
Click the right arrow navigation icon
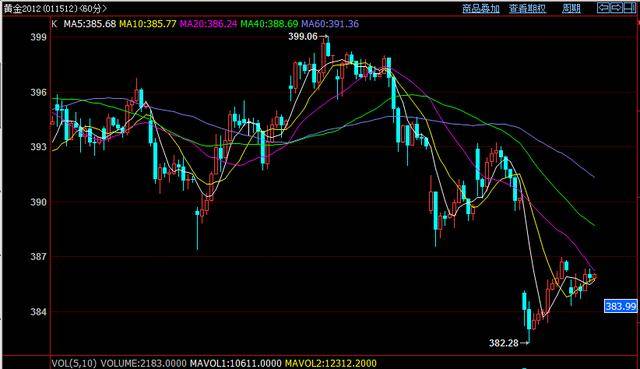(616, 7)
